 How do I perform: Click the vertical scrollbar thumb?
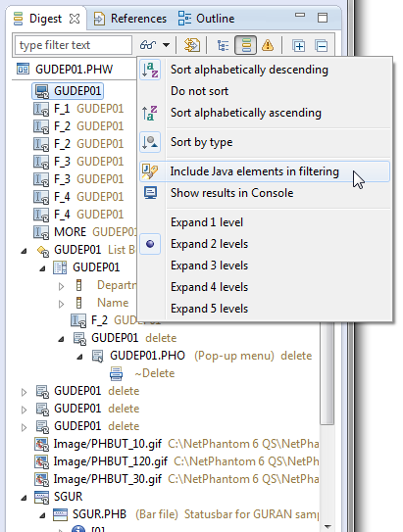(327, 372)
